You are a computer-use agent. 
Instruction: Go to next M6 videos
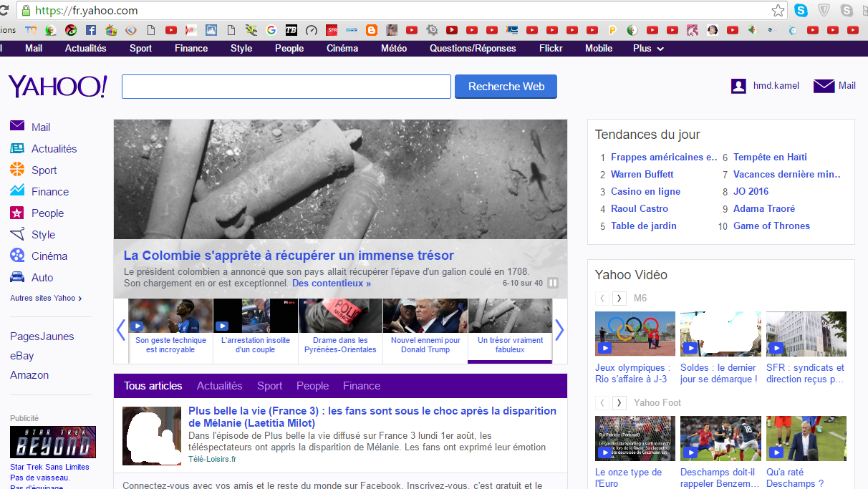coord(619,298)
